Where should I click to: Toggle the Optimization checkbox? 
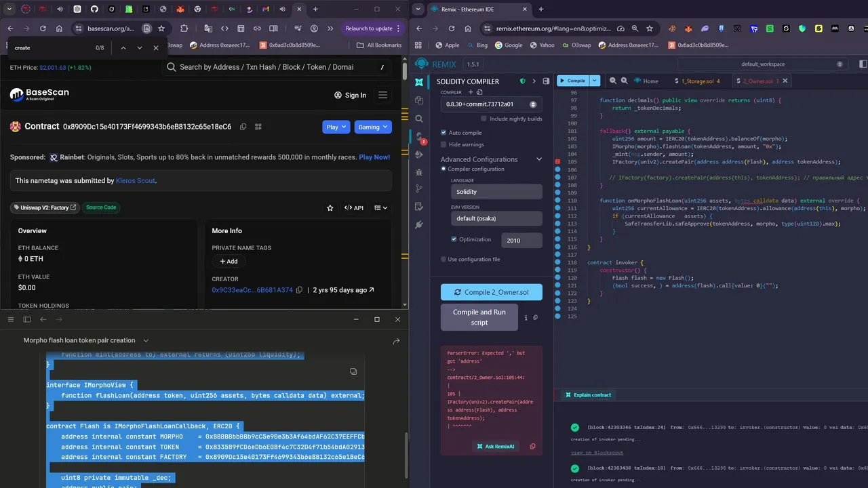pyautogui.click(x=454, y=239)
